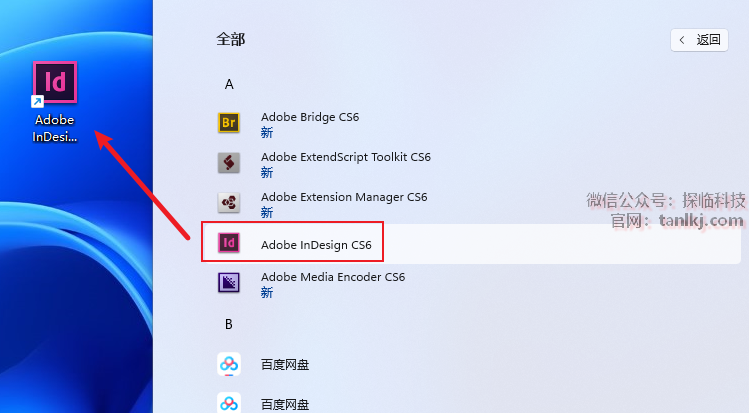Click the back chevron arrow in 返回
This screenshot has width=749, height=413.
coord(682,40)
